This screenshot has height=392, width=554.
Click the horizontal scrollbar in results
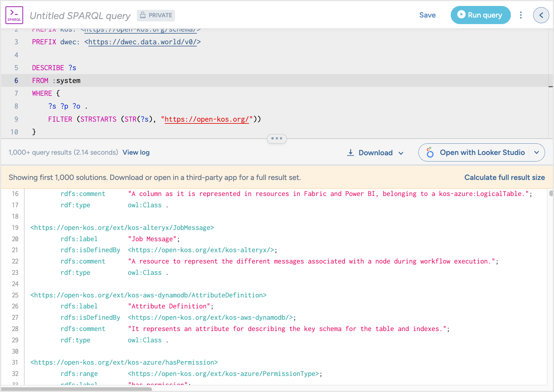click(x=77, y=389)
